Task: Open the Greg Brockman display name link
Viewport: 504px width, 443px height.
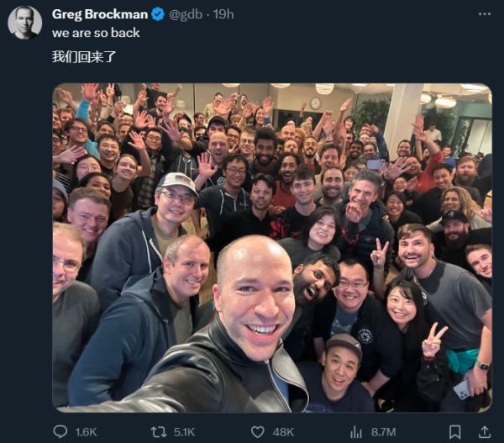Action: tap(100, 14)
